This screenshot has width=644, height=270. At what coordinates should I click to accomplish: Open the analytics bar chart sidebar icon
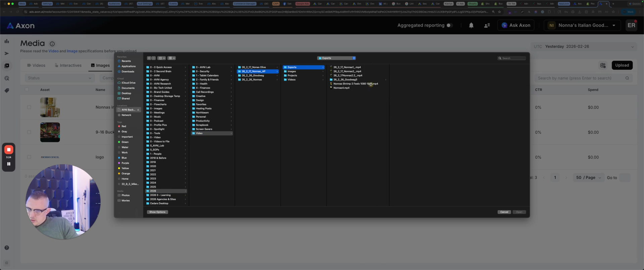(7, 41)
